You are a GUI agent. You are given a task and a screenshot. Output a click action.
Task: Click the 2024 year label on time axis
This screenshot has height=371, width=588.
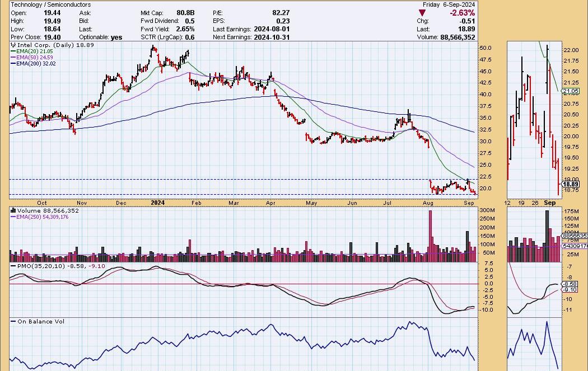point(157,203)
